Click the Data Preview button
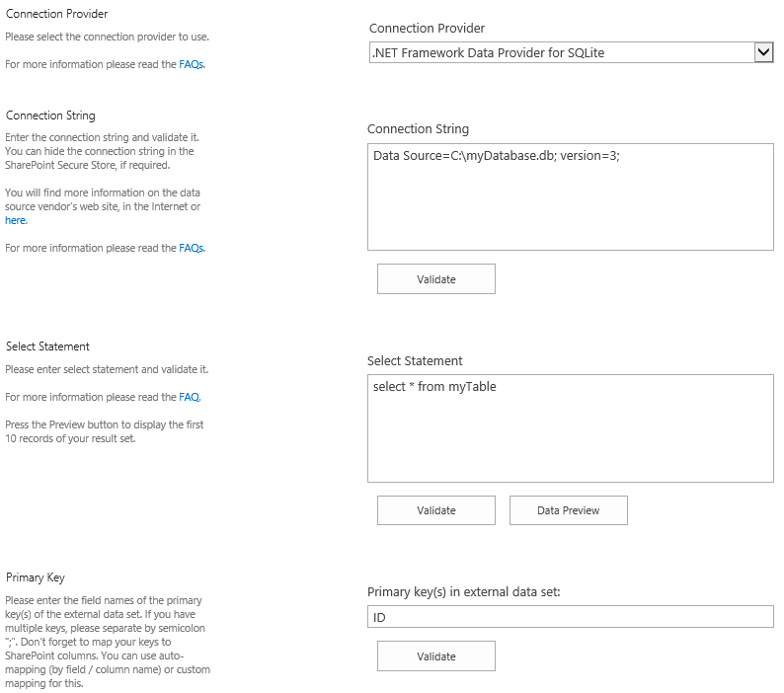 click(568, 510)
